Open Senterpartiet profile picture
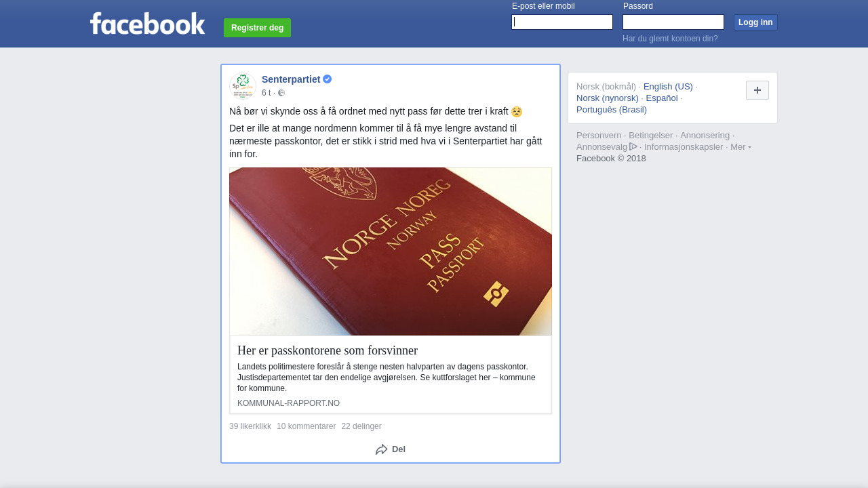 pyautogui.click(x=243, y=86)
